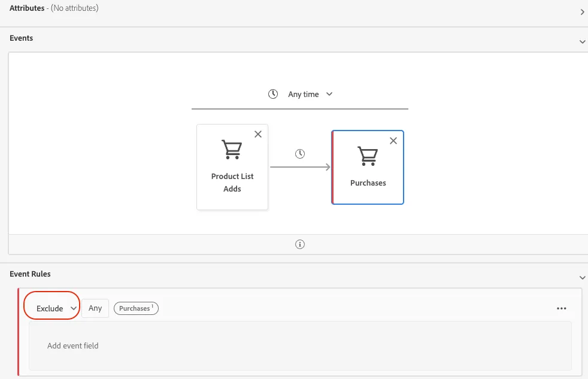The width and height of the screenshot is (588, 379).
Task: Click the Purchases pill tag in the rule
Action: tap(136, 308)
